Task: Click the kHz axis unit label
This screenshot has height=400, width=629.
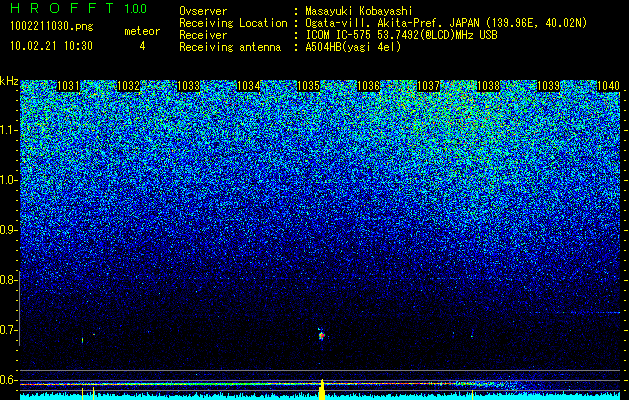Action: point(9,81)
